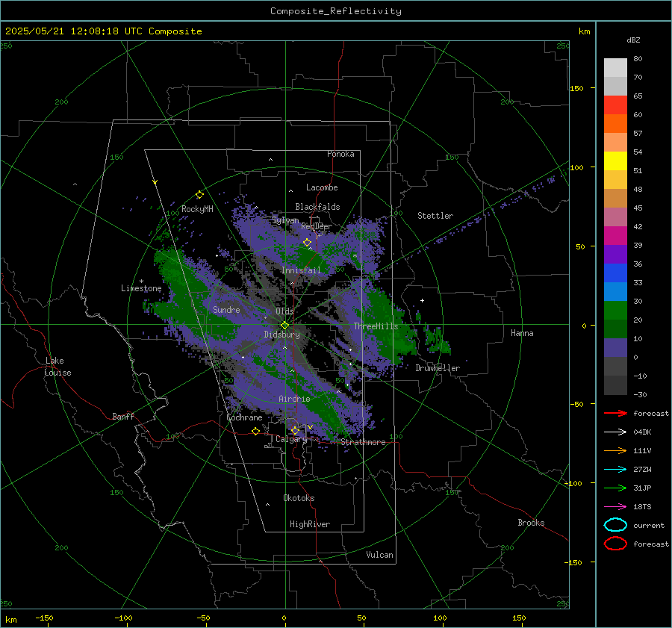Click the 'current' legend label
Viewport: 672px width, 628px height.
pyautogui.click(x=649, y=525)
